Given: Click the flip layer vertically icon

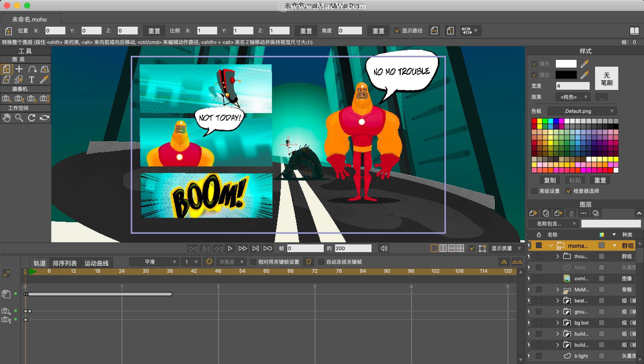Looking at the screenshot, I should pos(450,31).
